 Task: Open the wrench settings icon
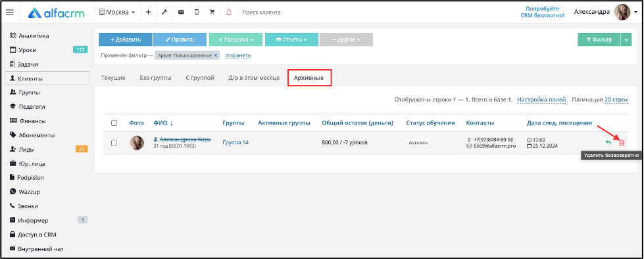click(x=164, y=13)
